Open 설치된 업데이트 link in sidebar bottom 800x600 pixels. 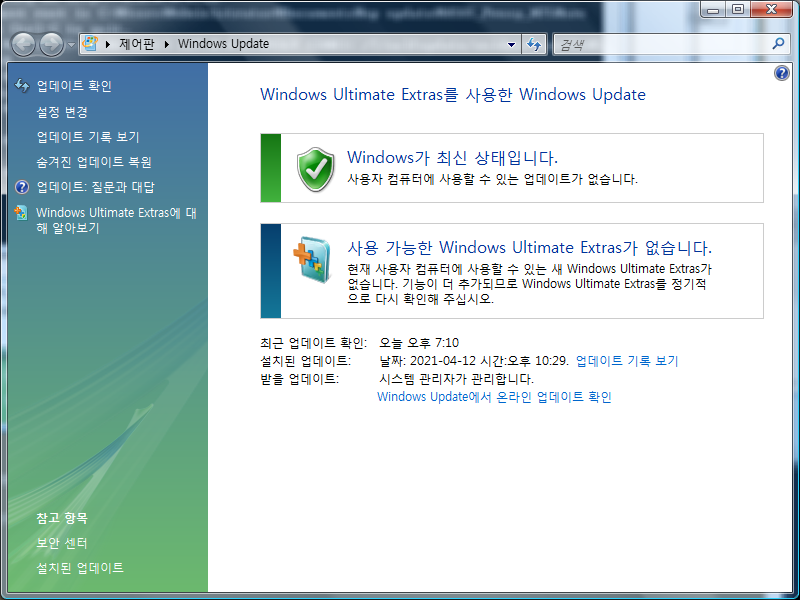tap(80, 568)
